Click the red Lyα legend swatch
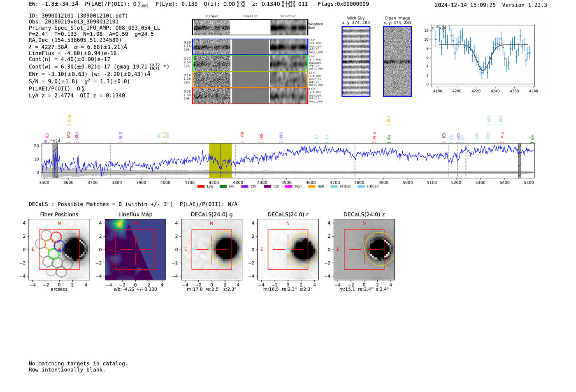The image size is (576, 392). 201,187
